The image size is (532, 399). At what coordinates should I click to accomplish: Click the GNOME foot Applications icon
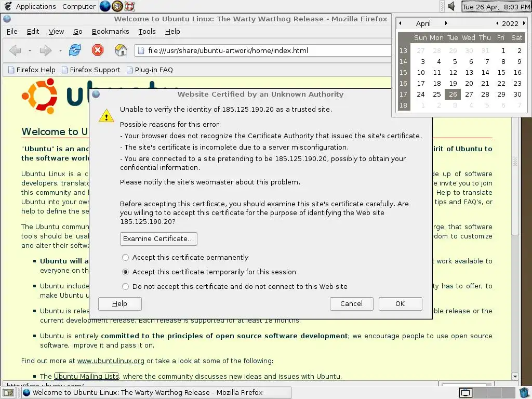pos(7,6)
